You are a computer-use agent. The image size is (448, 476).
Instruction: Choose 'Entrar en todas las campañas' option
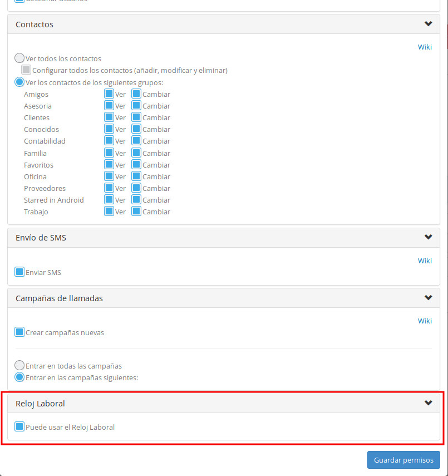tap(19, 366)
